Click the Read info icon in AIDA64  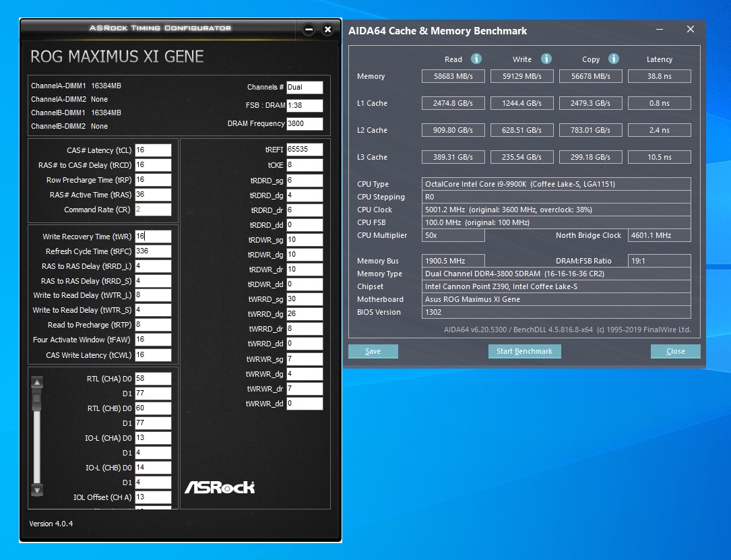tap(476, 59)
